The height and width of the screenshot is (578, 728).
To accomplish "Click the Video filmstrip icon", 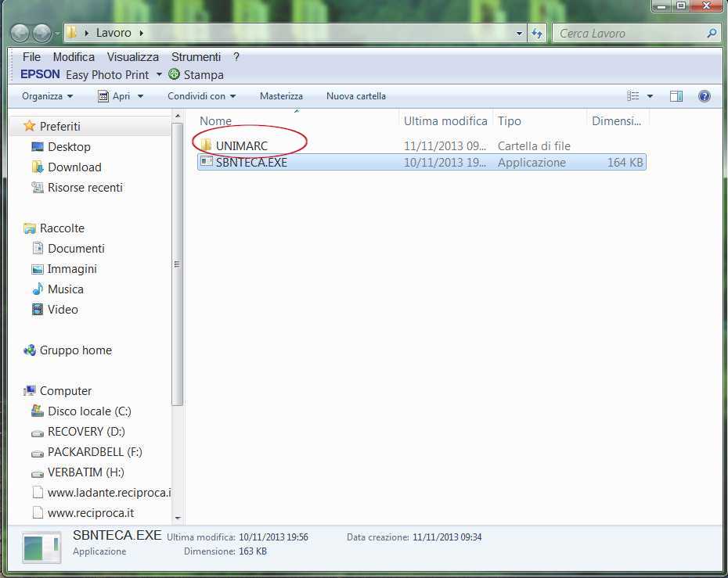I will click(x=37, y=309).
